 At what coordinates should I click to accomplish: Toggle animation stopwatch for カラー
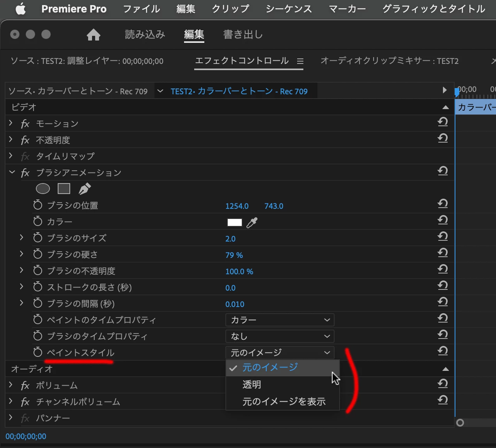tap(37, 221)
